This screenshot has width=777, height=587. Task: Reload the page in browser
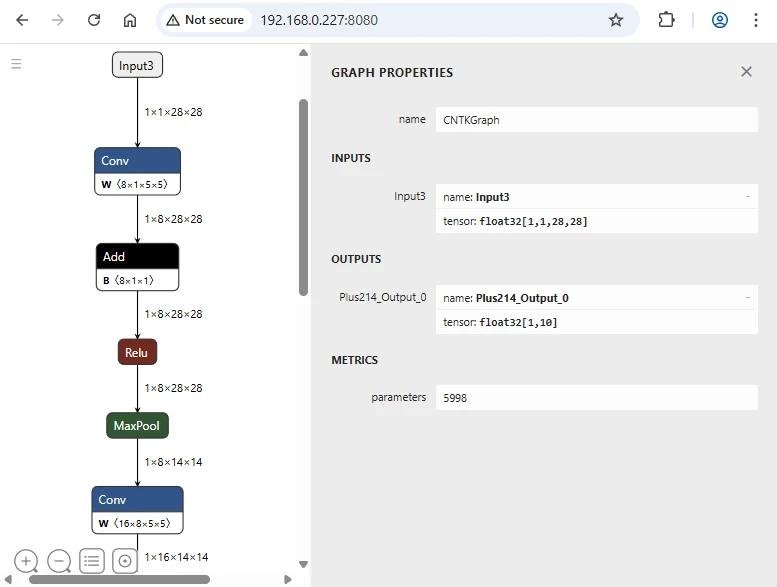[94, 20]
